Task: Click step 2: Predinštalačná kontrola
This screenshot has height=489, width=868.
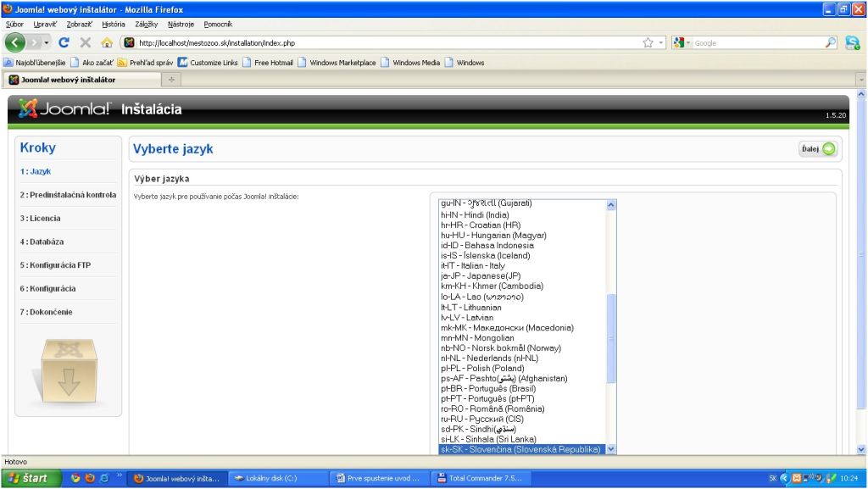Action: [x=68, y=195]
